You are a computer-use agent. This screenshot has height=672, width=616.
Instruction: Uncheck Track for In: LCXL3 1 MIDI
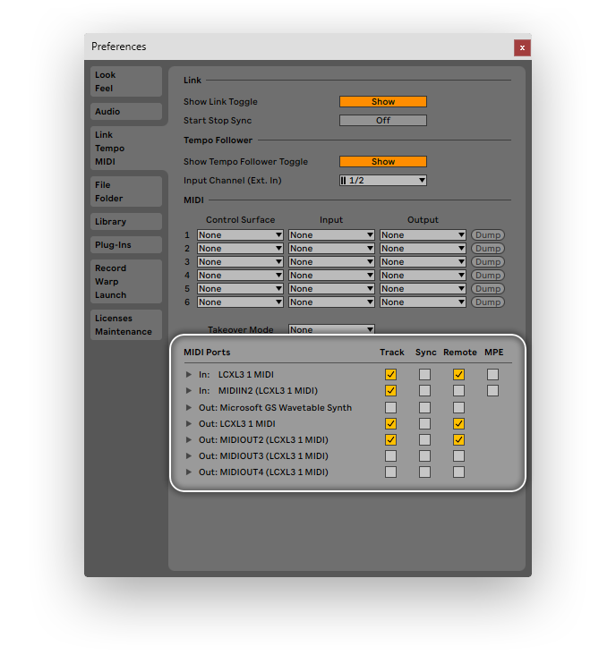[x=390, y=375]
